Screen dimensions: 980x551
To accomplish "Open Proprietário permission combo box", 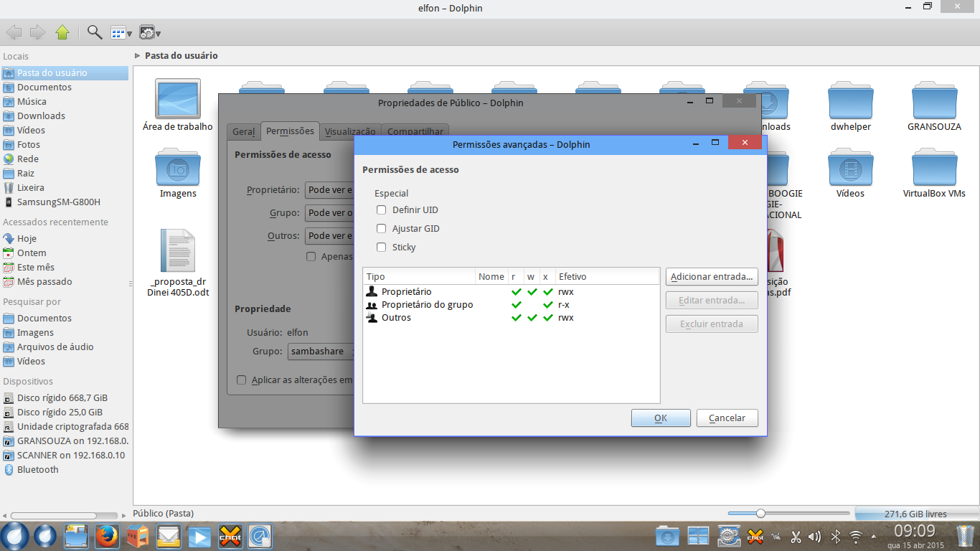I will (x=329, y=190).
